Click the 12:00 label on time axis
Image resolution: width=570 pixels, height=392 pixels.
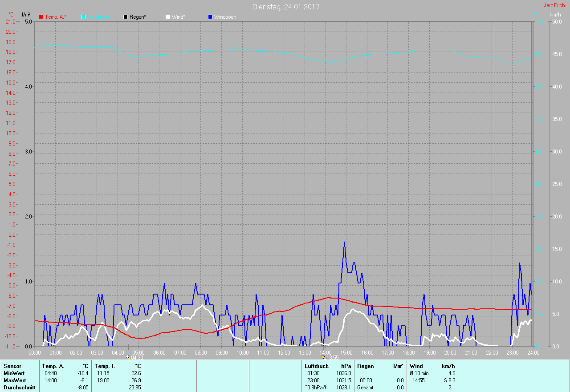284,352
